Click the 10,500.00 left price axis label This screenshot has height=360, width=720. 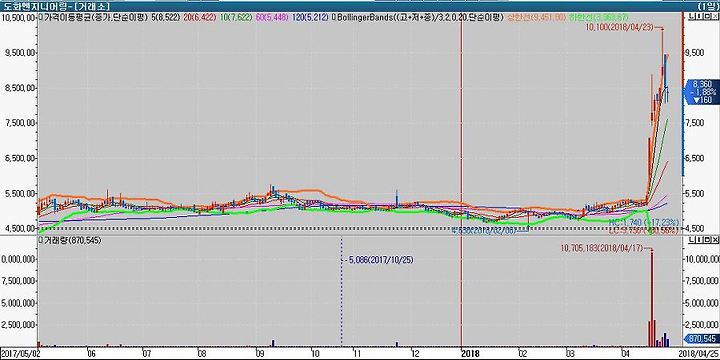coord(18,17)
